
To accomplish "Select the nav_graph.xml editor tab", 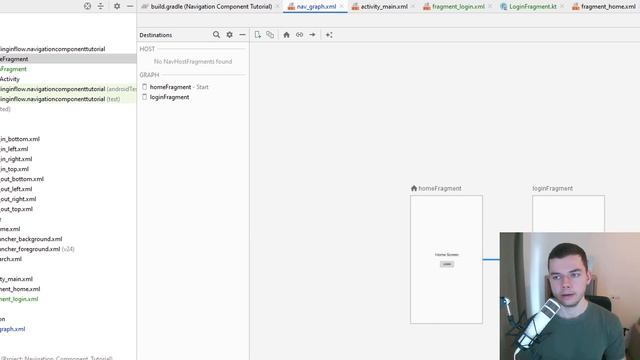I will tap(316, 7).
